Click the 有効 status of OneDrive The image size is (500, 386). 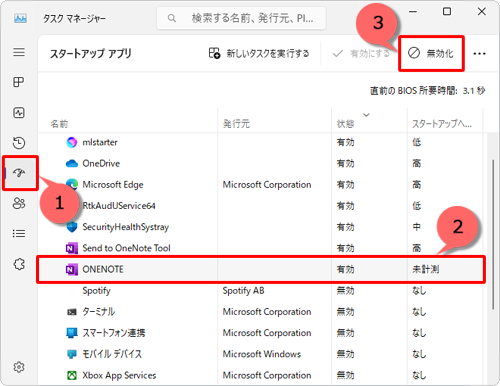[x=345, y=164]
